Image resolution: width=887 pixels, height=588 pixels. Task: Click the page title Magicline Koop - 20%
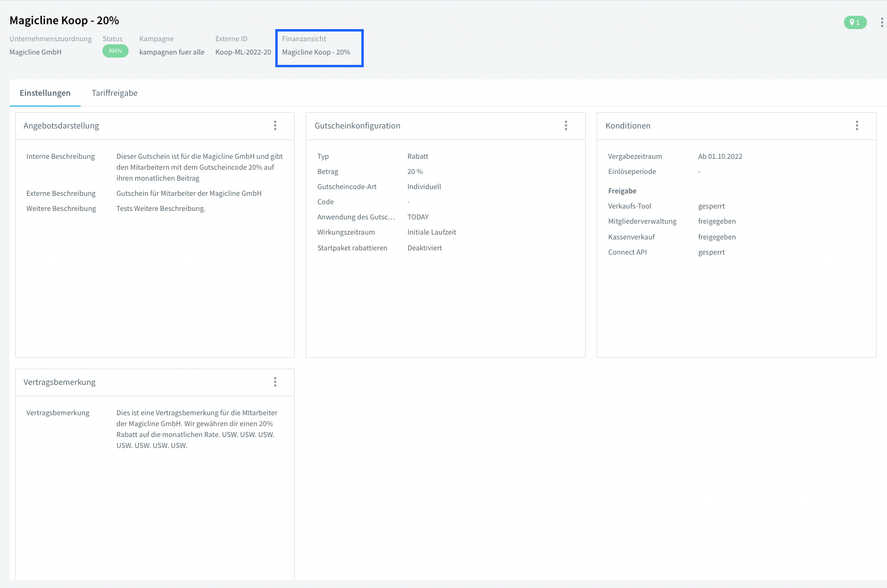click(64, 20)
